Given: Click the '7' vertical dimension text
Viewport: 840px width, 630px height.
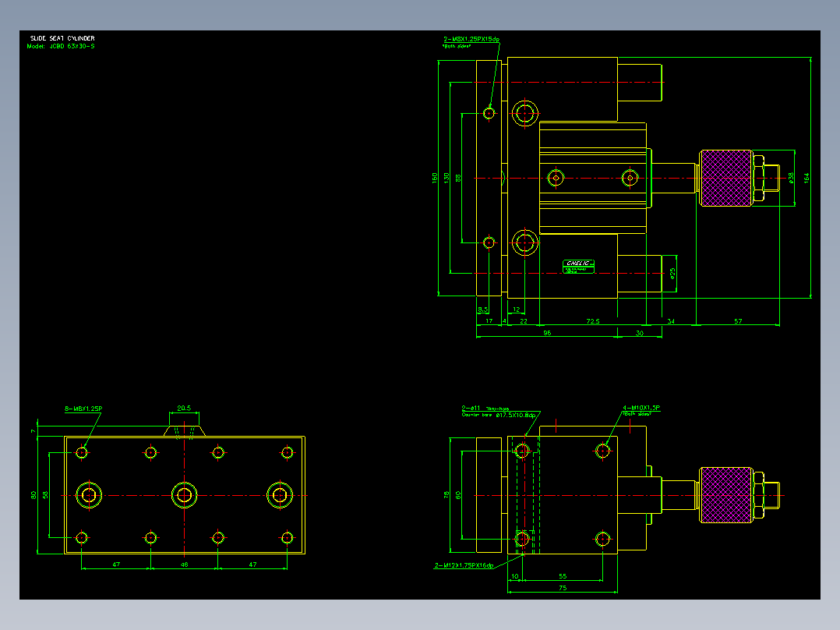Looking at the screenshot, I should point(34,431).
